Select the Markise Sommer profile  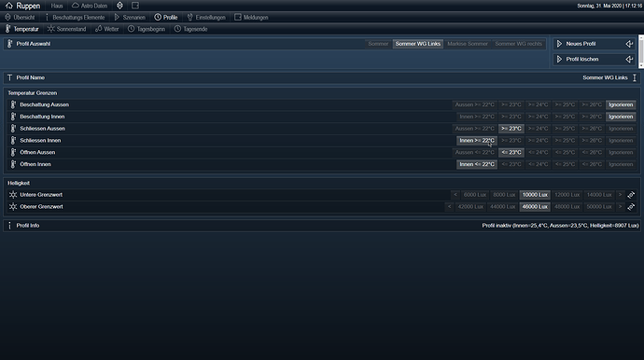click(x=468, y=44)
